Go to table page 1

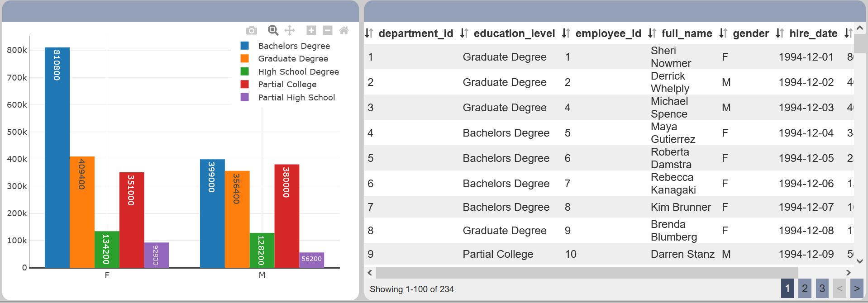click(x=787, y=289)
